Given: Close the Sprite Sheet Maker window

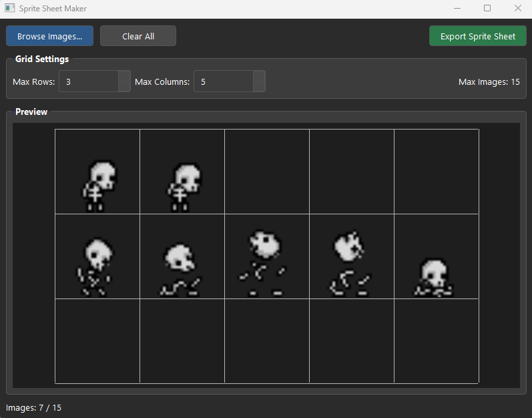Looking at the screenshot, I should pyautogui.click(x=517, y=8).
